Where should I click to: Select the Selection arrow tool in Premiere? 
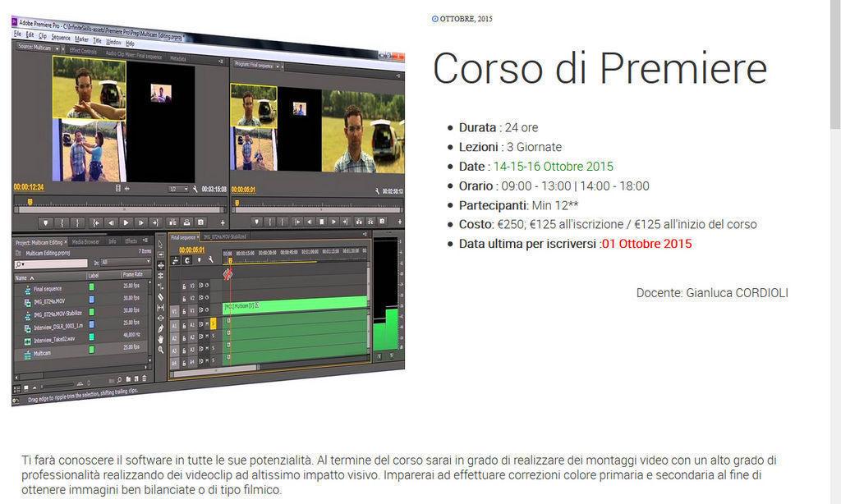[160, 244]
